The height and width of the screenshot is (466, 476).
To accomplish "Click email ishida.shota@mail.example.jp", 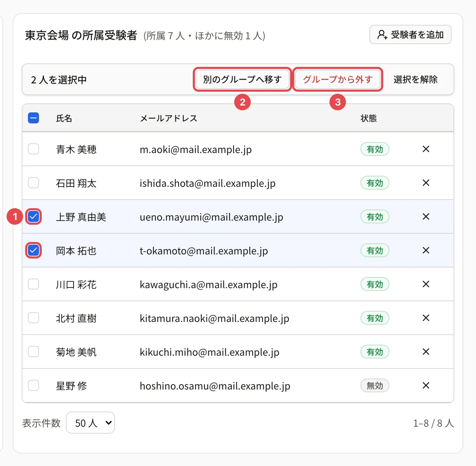I will click(208, 183).
